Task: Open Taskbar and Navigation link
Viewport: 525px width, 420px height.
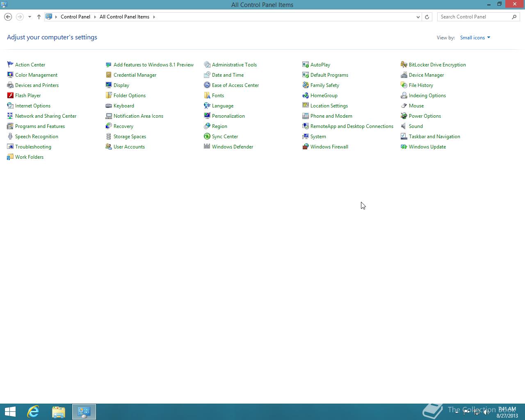Action: click(434, 137)
